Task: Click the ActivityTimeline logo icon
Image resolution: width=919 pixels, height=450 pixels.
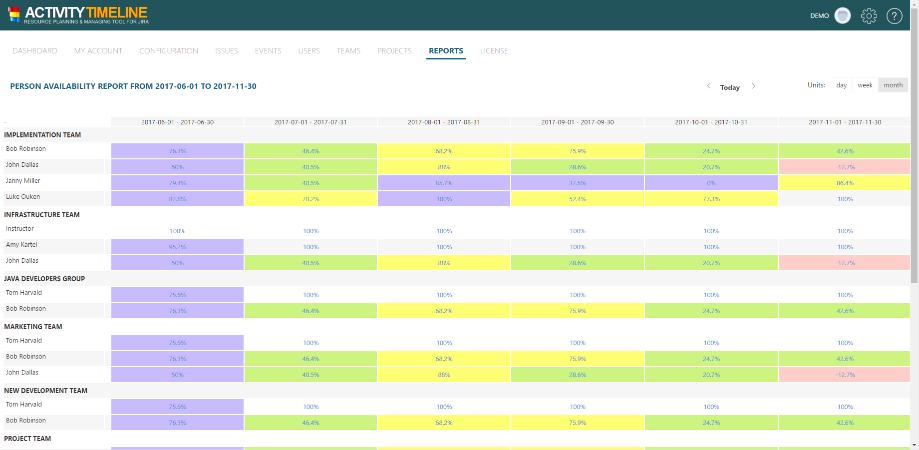Action: click(x=15, y=15)
